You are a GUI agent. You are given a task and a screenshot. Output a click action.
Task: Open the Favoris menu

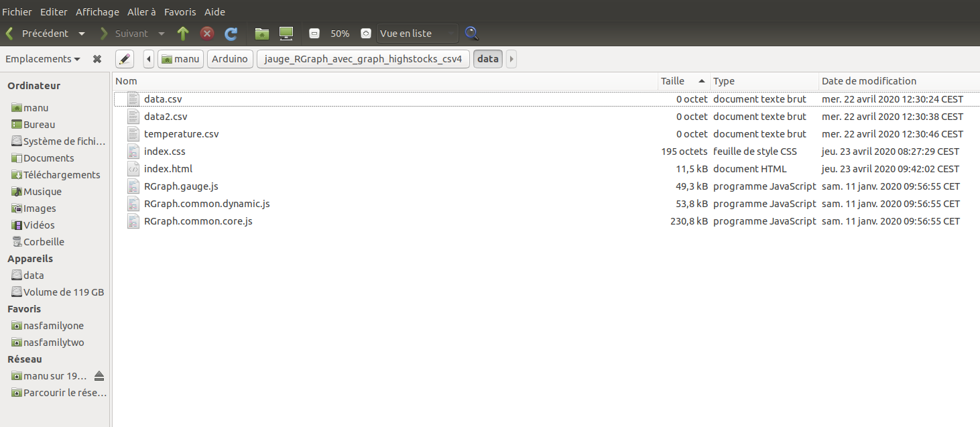coord(180,12)
